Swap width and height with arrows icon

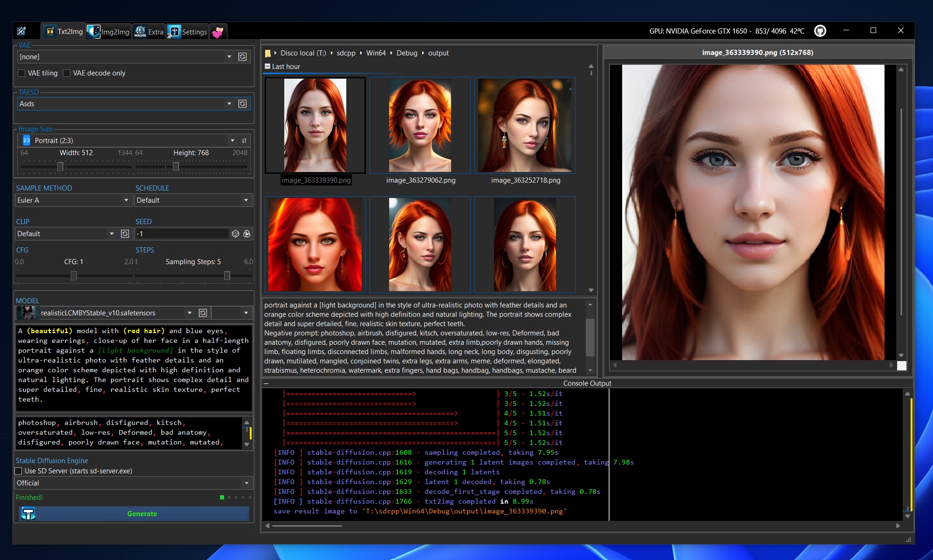(244, 140)
